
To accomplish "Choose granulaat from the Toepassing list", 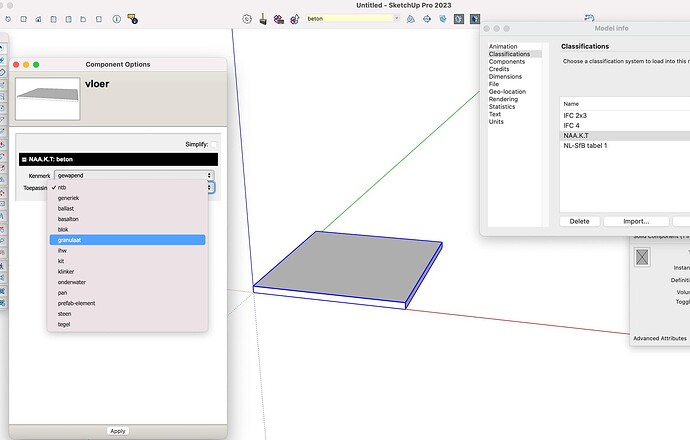I will (127, 240).
